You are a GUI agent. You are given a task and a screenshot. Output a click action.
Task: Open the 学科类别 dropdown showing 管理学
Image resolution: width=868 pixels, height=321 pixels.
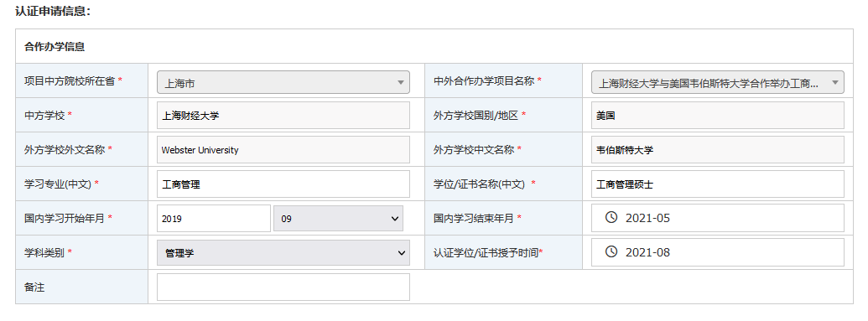pyautogui.click(x=283, y=253)
